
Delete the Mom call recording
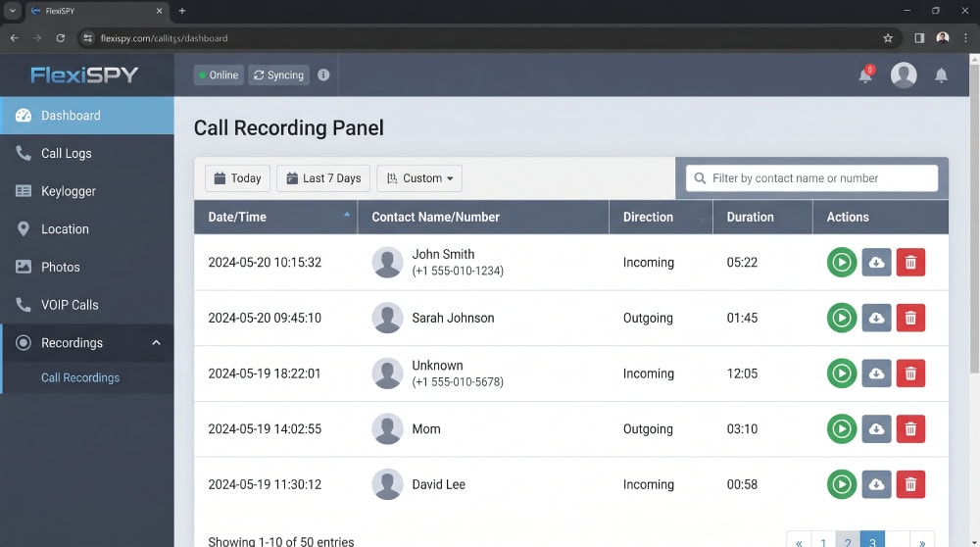pyautogui.click(x=910, y=428)
